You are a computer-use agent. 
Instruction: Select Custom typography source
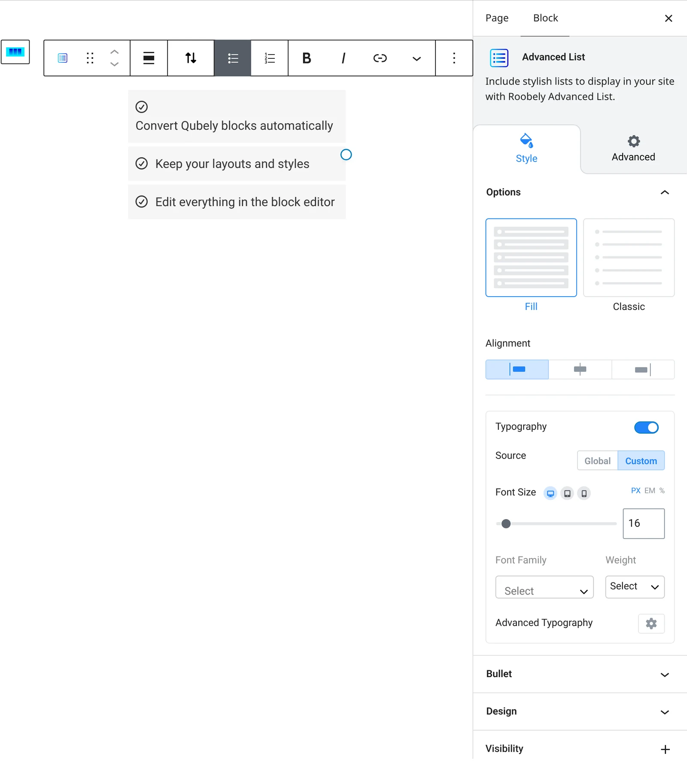[641, 461]
